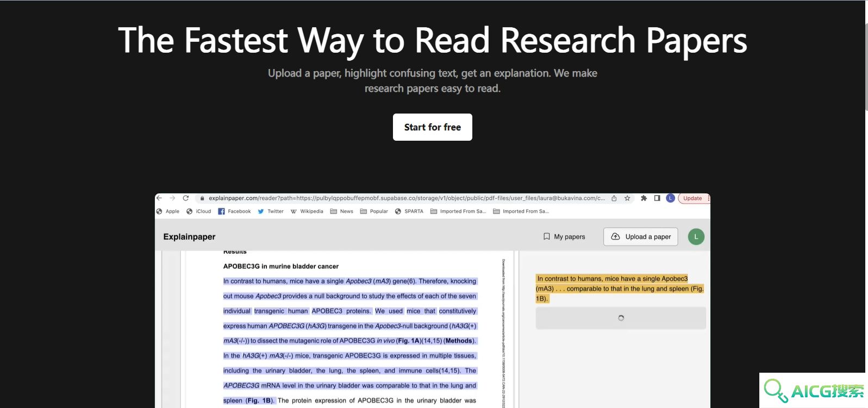The image size is (868, 408).
Task: Expand the last Imported From Sa... bookmarks folder
Action: [x=521, y=211]
